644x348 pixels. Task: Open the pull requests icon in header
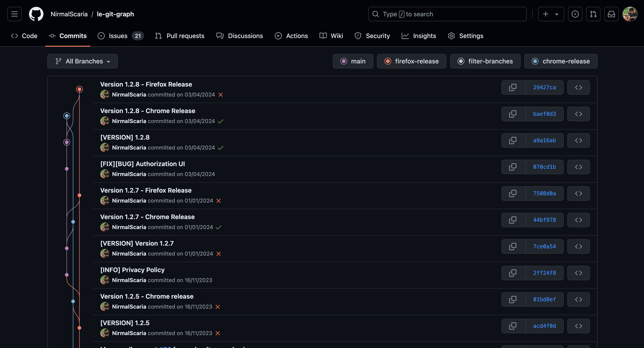(593, 14)
